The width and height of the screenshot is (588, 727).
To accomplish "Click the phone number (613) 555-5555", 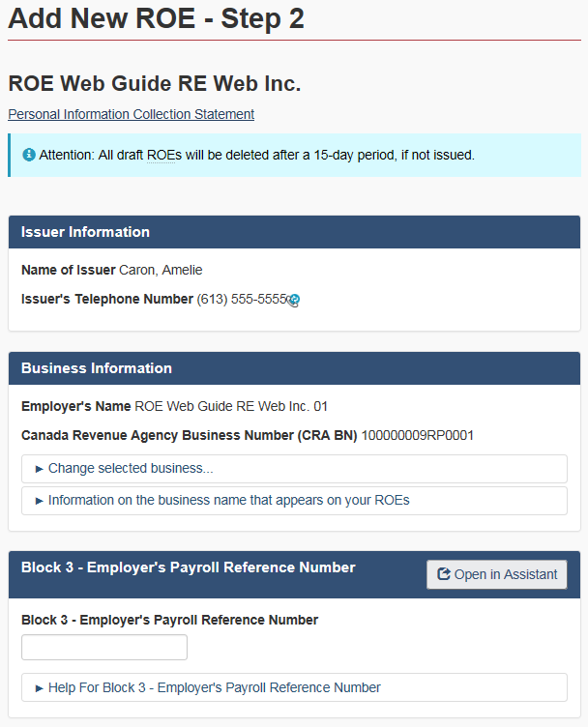I will pos(242,299).
